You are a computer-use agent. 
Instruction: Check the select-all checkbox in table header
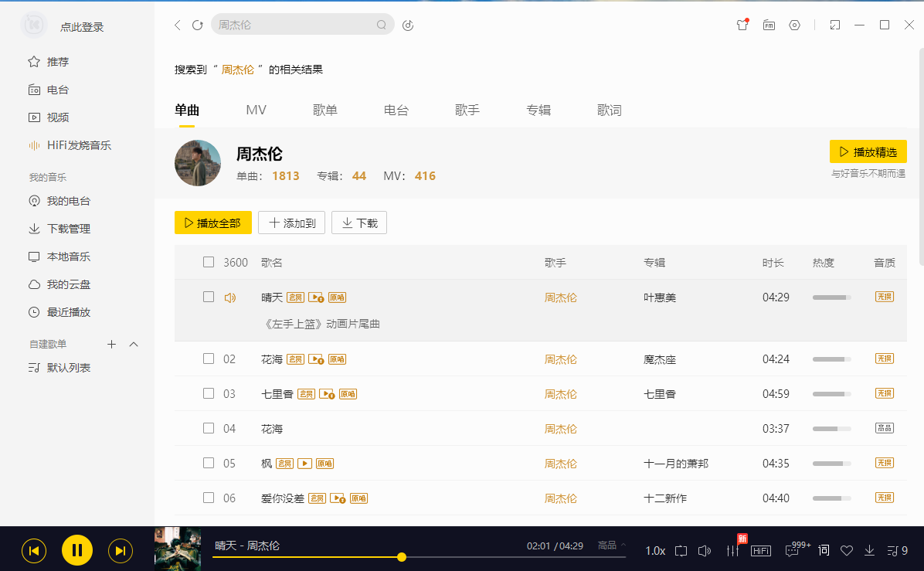tap(209, 262)
